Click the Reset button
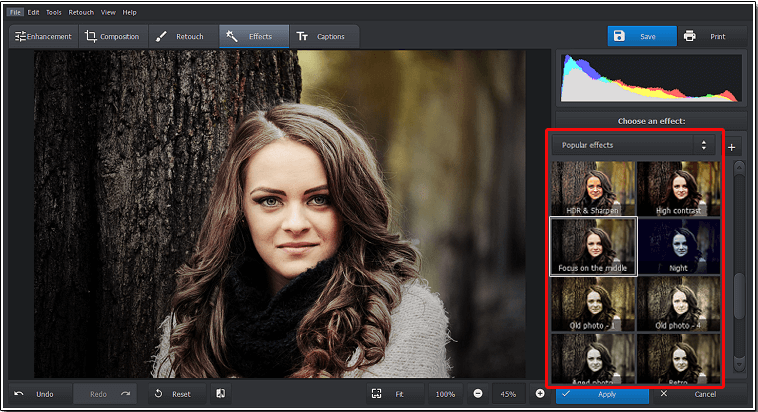Viewport: 758px width, 412px height. coord(177,394)
